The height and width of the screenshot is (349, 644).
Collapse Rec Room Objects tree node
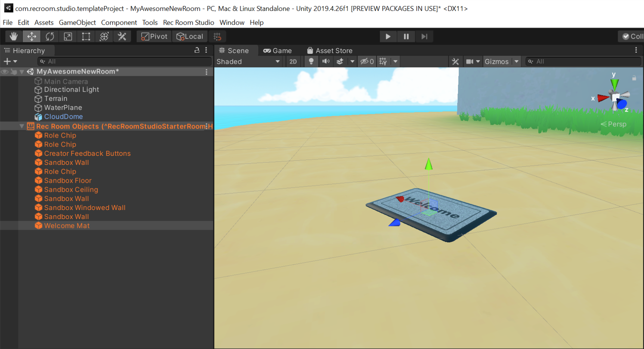[x=22, y=126]
